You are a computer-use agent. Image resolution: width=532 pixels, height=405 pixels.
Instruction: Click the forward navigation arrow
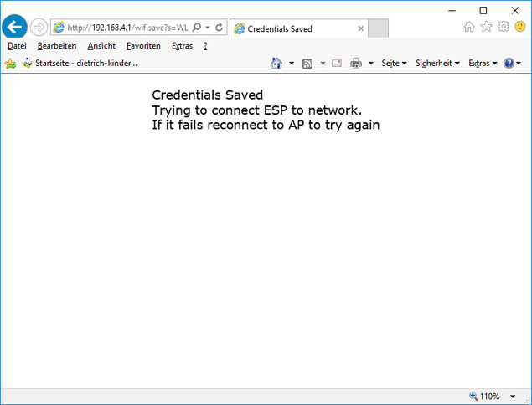pyautogui.click(x=39, y=27)
